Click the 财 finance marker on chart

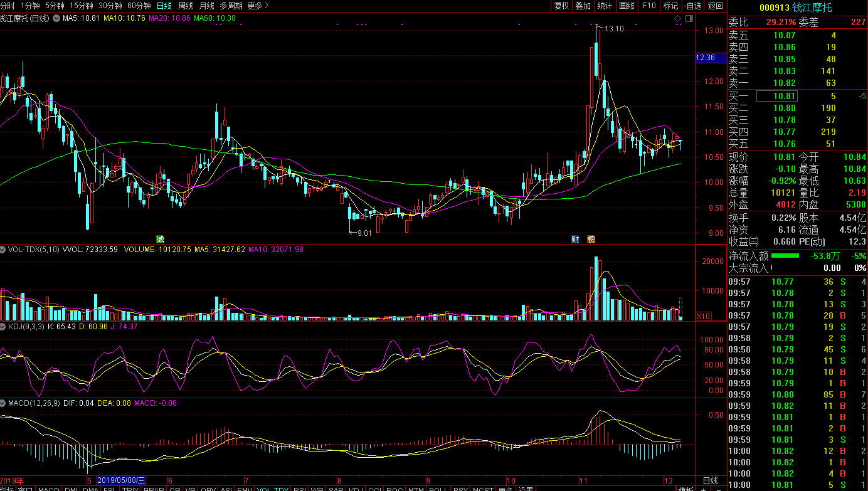(575, 239)
